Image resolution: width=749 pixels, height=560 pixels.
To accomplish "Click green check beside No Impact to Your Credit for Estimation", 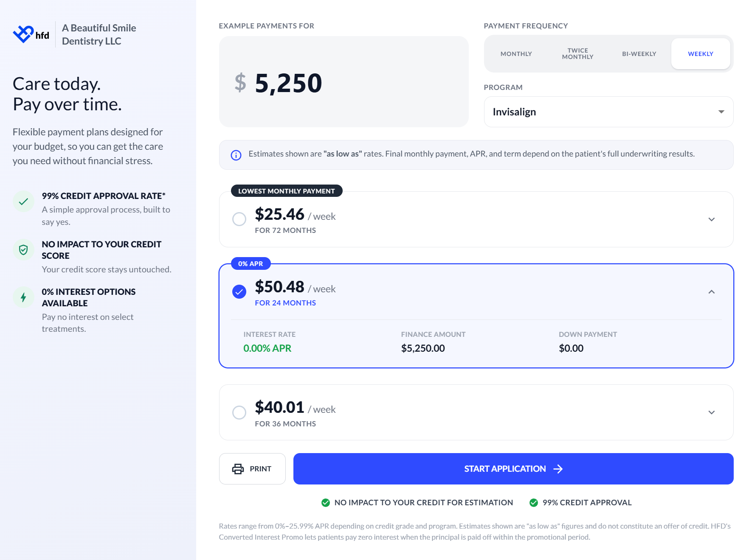I will point(326,503).
